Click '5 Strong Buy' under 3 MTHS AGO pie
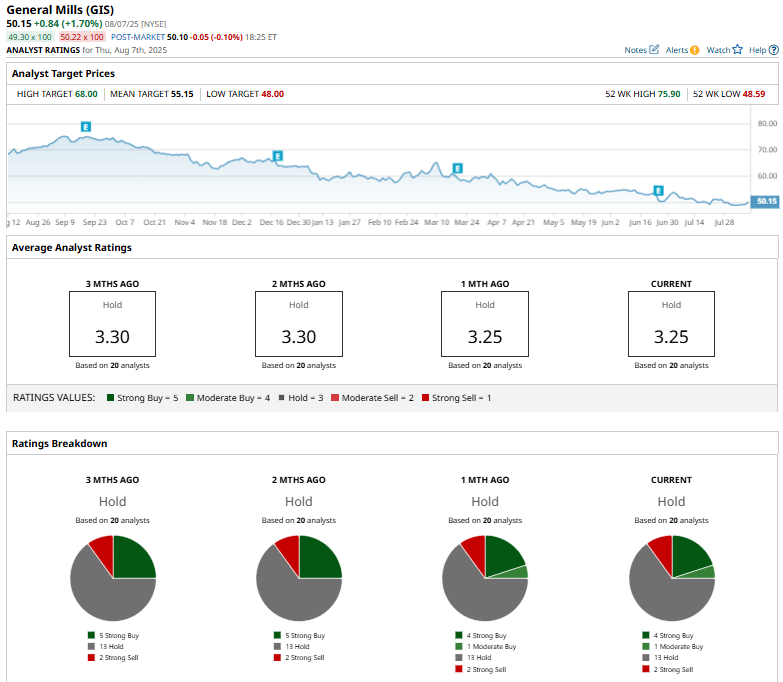783x682 pixels. tap(119, 636)
